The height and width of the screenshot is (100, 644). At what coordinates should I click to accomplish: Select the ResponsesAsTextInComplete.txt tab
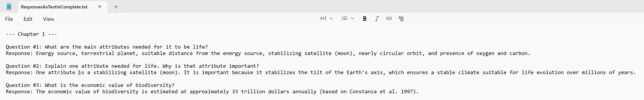(x=54, y=7)
